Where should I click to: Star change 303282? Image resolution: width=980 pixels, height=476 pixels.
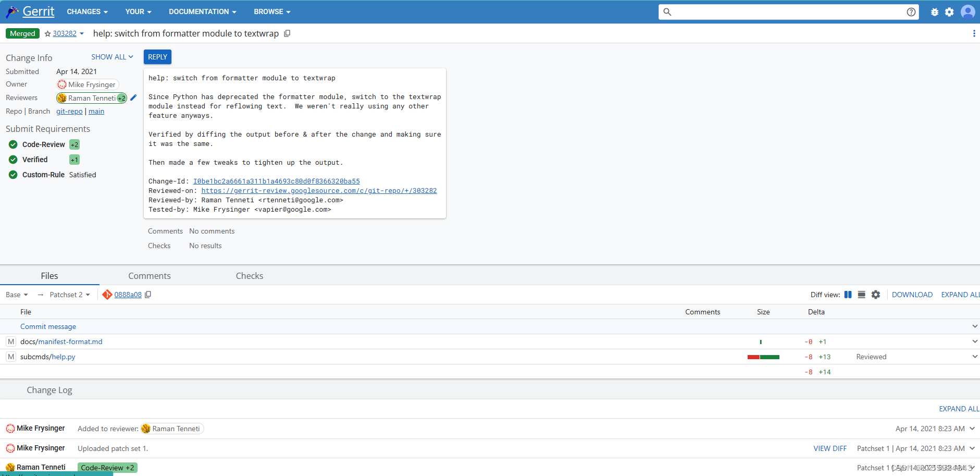tap(48, 34)
